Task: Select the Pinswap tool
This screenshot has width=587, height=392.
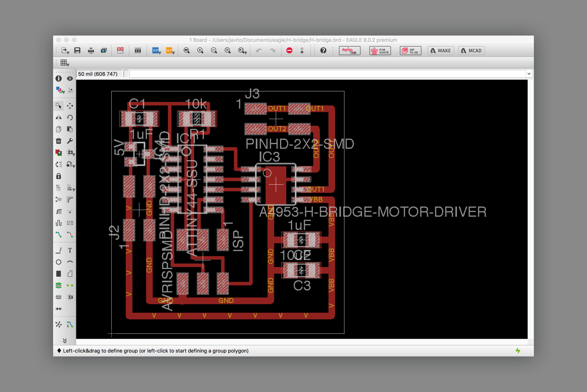Action: click(x=58, y=164)
